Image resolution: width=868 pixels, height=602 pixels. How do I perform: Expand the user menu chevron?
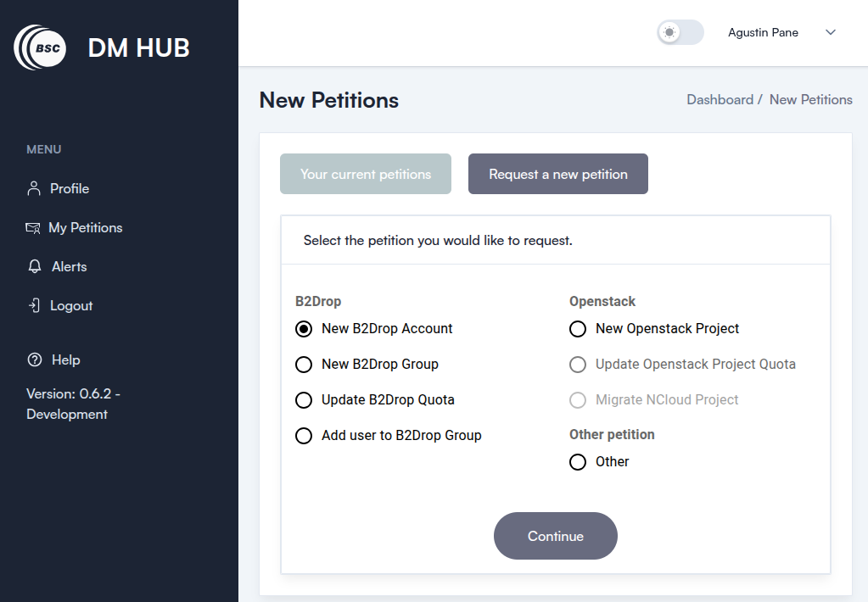[831, 32]
